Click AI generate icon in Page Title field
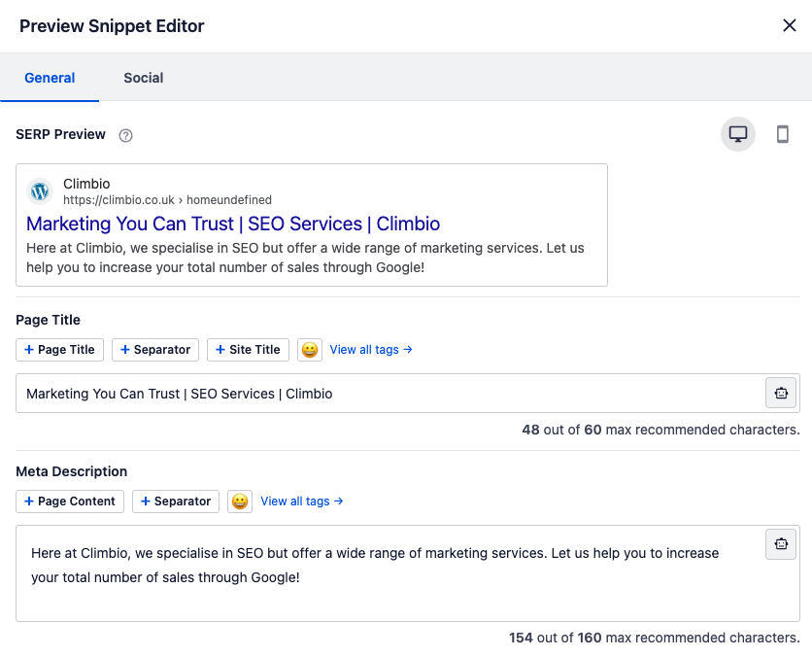This screenshot has width=812, height=657. [781, 394]
